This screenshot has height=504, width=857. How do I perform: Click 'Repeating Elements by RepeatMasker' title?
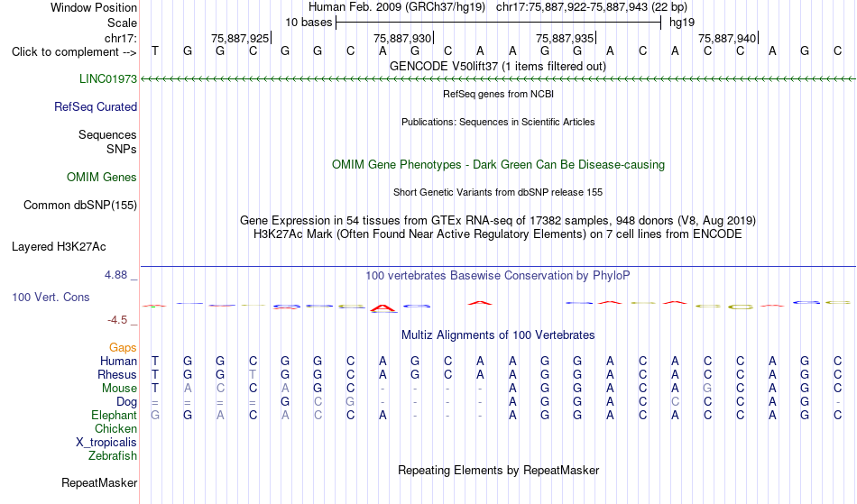point(499,470)
